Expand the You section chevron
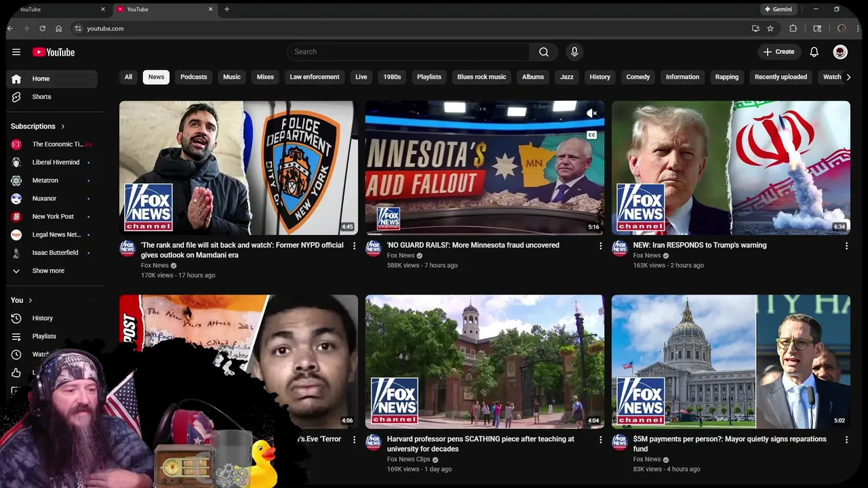The height and width of the screenshot is (488, 868). [x=30, y=300]
